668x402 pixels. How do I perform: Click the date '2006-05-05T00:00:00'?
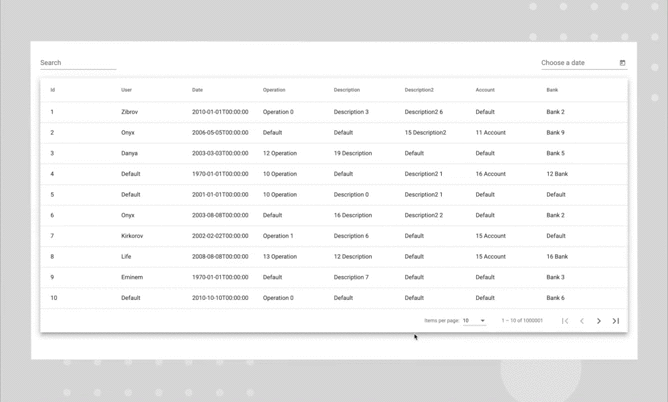[x=220, y=132]
